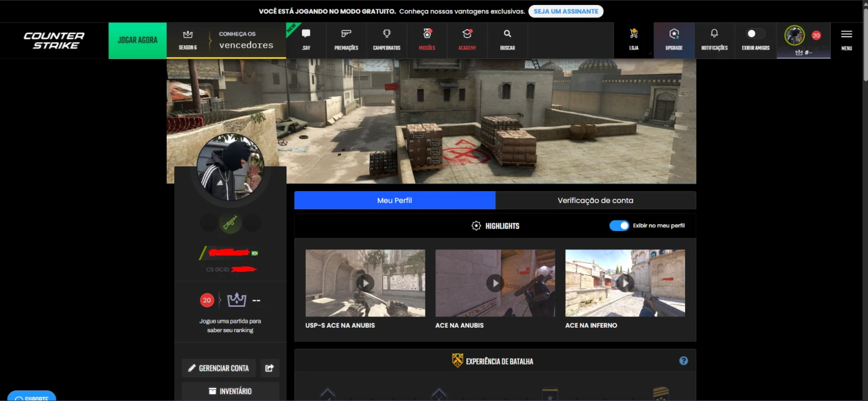This screenshot has height=401, width=868.
Task: Open the 'Conheça os vencedores' banner
Action: [x=246, y=40]
